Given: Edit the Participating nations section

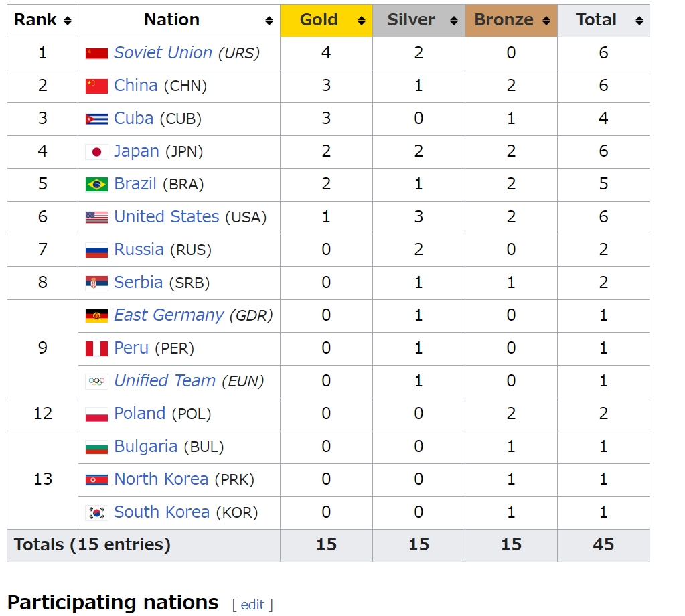Looking at the screenshot, I should coord(252,605).
